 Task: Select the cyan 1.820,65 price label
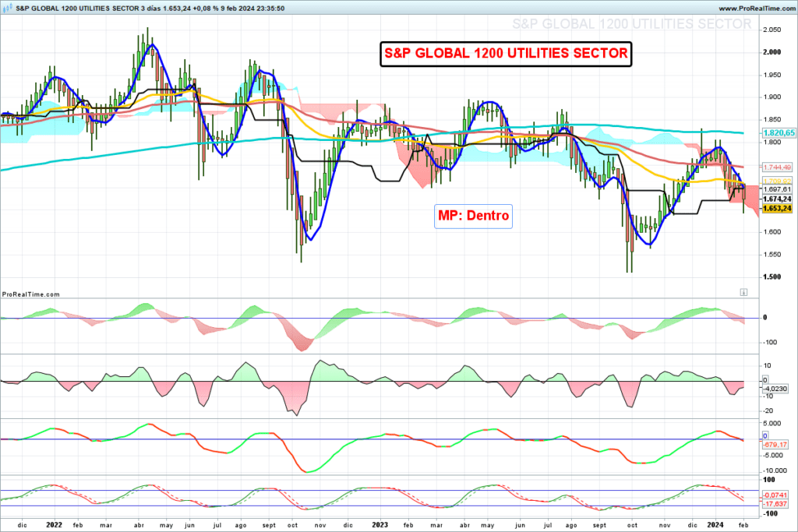[x=779, y=132]
